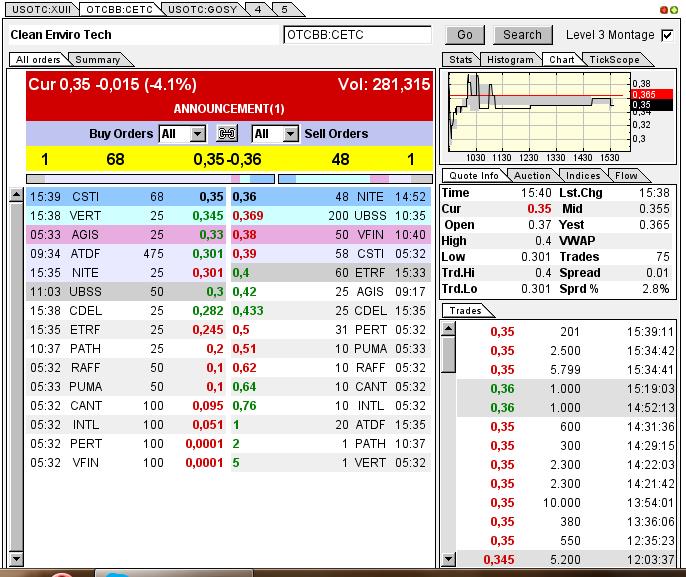This screenshot has width=686, height=577.
Task: Switch to the Summary tab
Action: click(97, 60)
